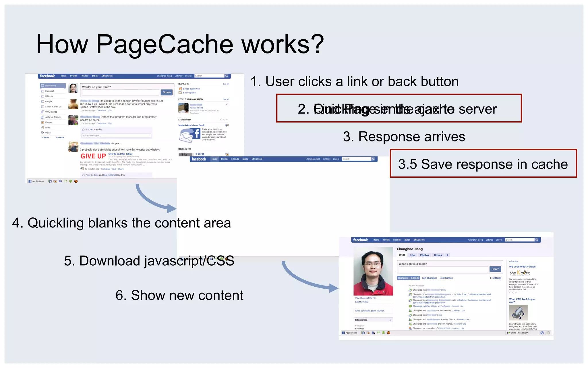Click Edit My Profile link
This screenshot has width=588, height=368.
click(361, 302)
